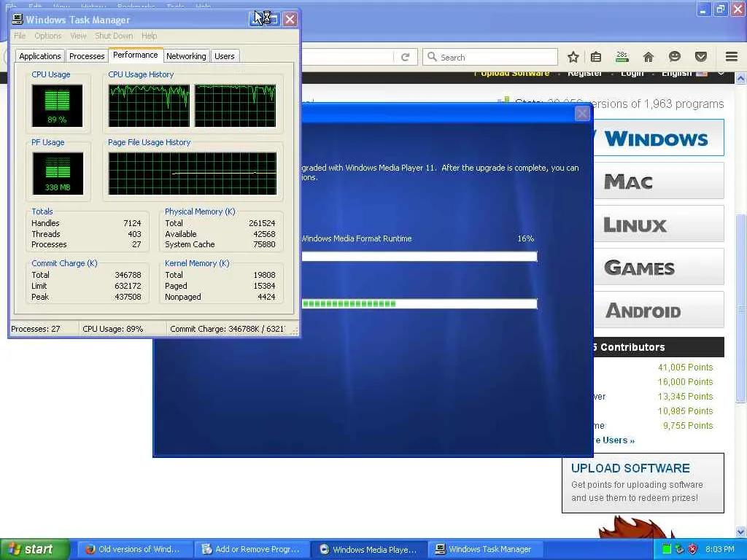Switch to Old versions of Windows taskbar button
Viewport: 747px width, 560px height.
pyautogui.click(x=133, y=549)
